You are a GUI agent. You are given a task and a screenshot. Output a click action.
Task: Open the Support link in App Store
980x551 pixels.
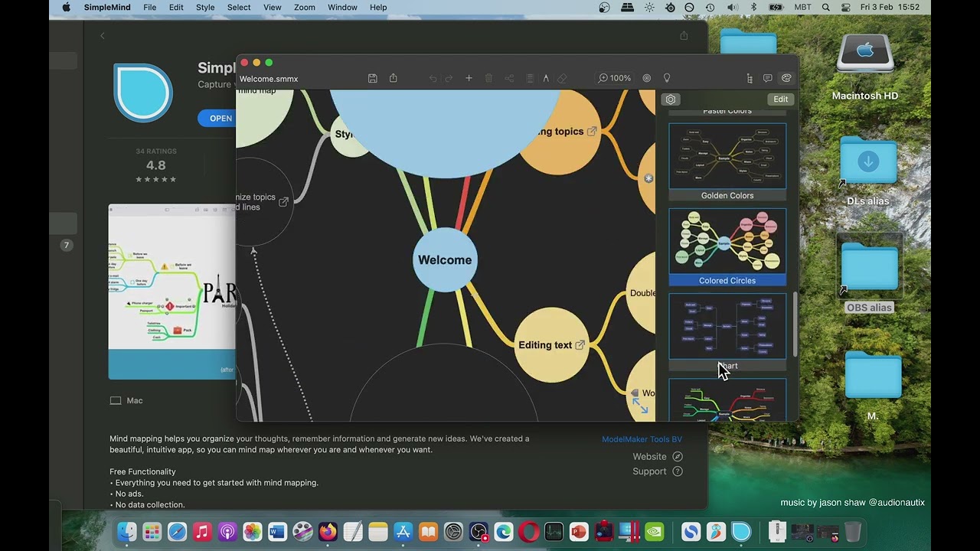657,471
